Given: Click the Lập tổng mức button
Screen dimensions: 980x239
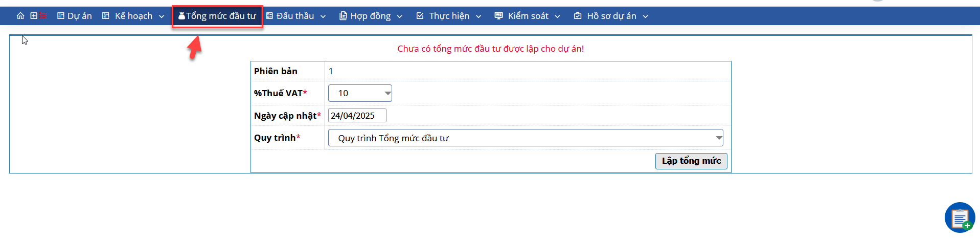Looking at the screenshot, I should [x=691, y=161].
